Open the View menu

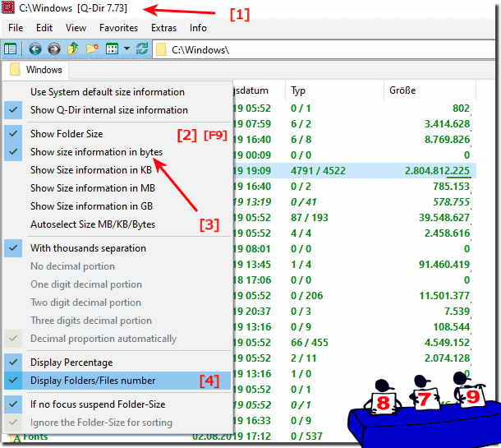point(76,28)
